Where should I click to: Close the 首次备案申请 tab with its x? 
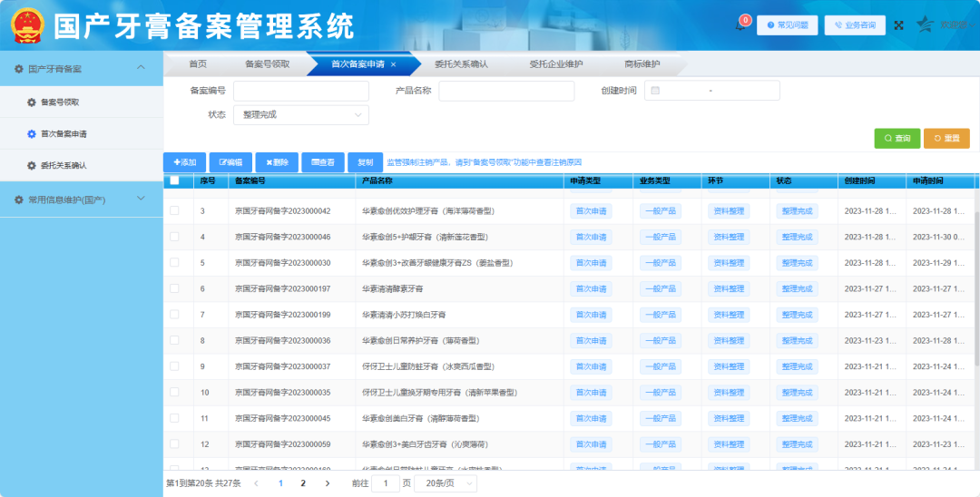393,64
